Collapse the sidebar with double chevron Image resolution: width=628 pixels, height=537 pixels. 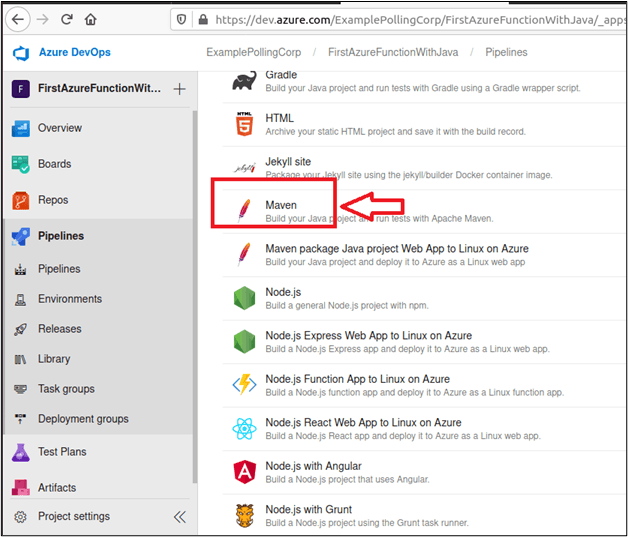(x=180, y=517)
